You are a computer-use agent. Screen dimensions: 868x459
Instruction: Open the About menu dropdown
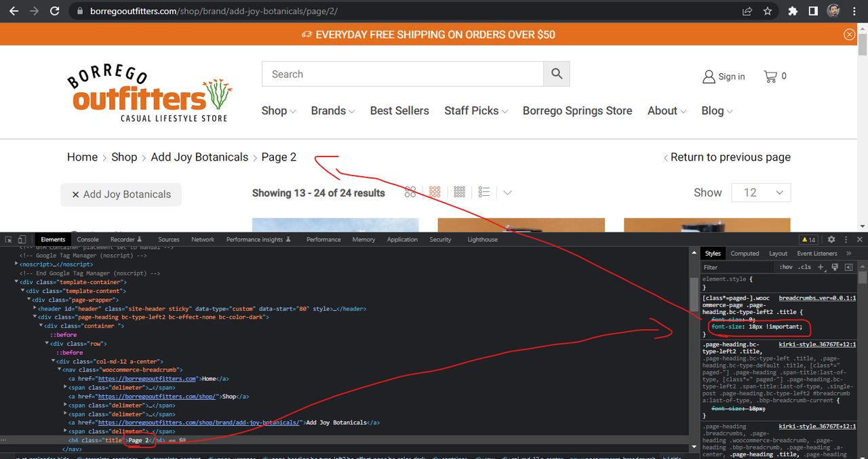click(667, 111)
